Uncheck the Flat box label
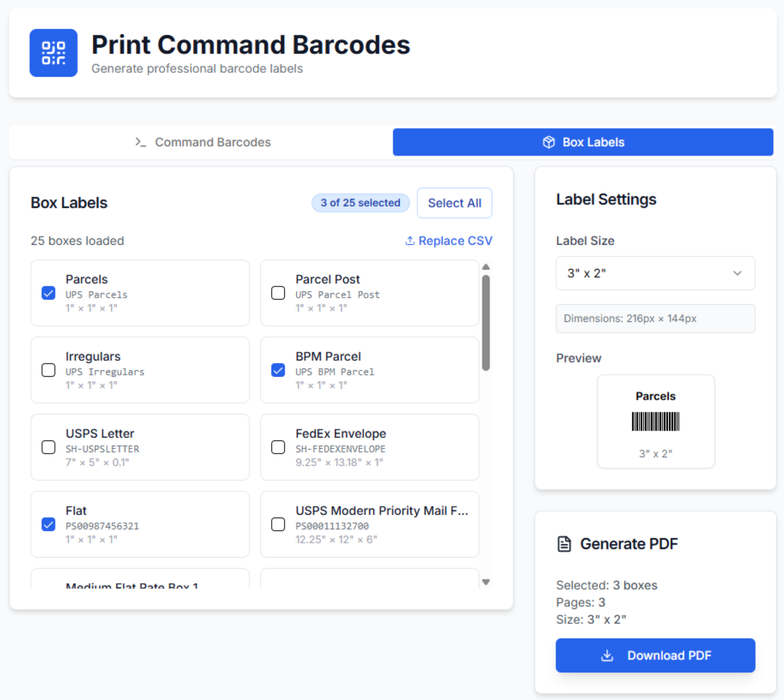This screenshot has height=700, width=784. pyautogui.click(x=49, y=524)
